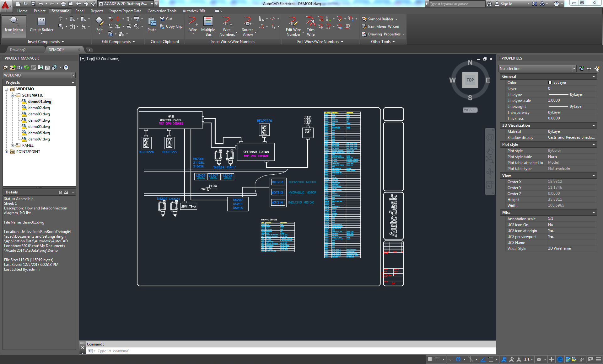This screenshot has height=364, width=603.
Task: Expand Insert Components panel dropdown
Action: click(46, 42)
